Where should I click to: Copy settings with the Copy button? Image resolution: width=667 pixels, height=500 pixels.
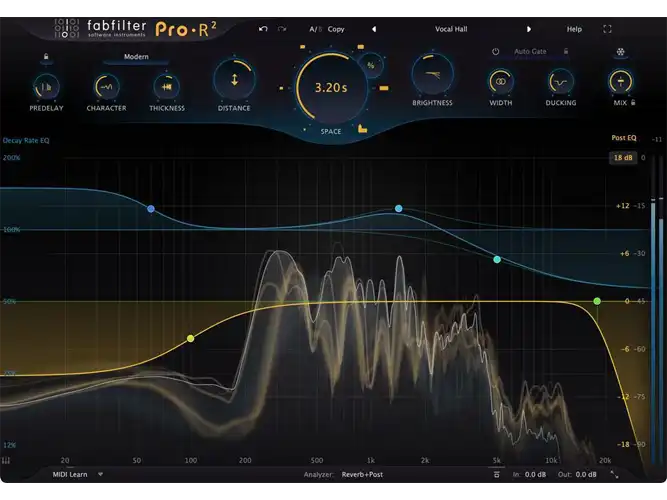(x=336, y=29)
